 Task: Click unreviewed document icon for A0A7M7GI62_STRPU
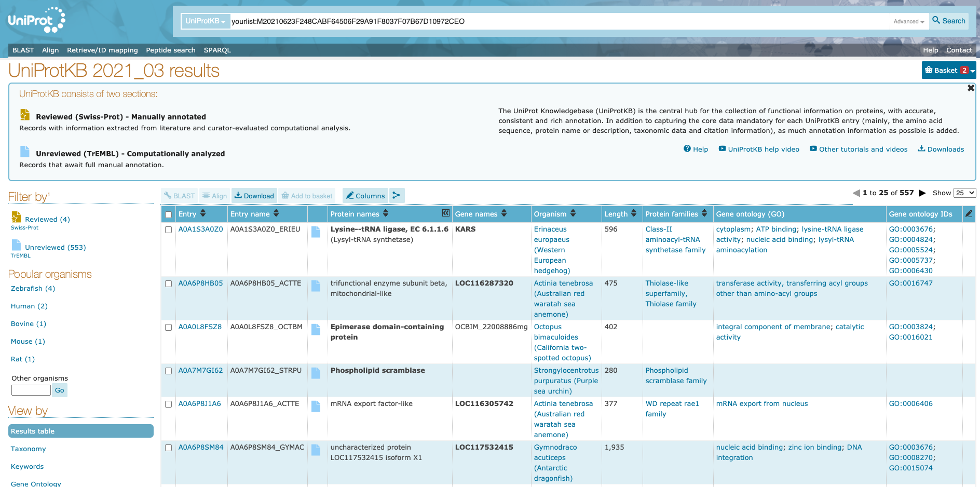pyautogui.click(x=316, y=373)
